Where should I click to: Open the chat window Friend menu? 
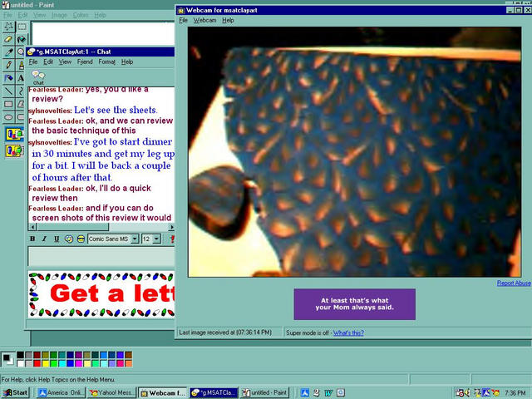(x=85, y=62)
